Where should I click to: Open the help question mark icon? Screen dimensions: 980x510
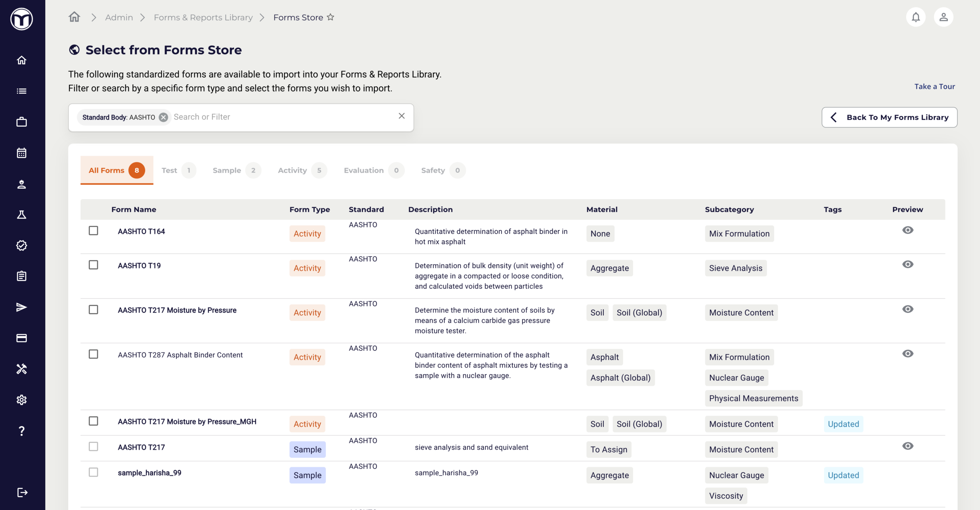[21, 431]
